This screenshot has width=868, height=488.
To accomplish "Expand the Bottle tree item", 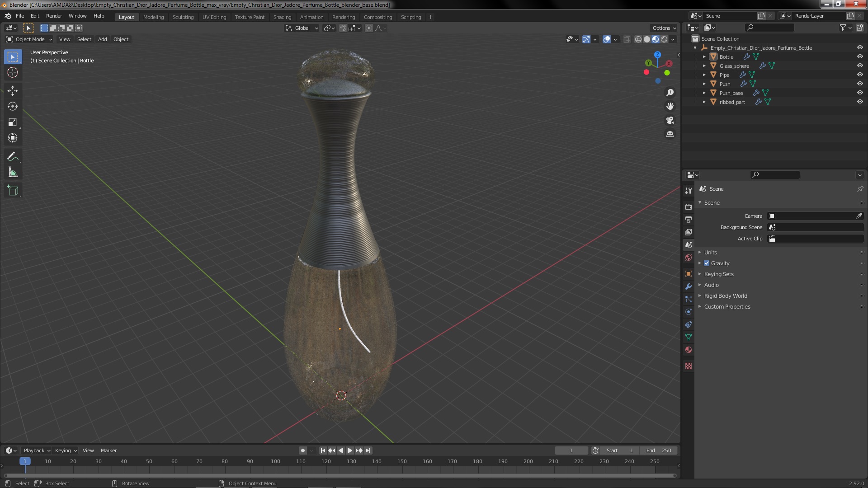I will click(704, 56).
